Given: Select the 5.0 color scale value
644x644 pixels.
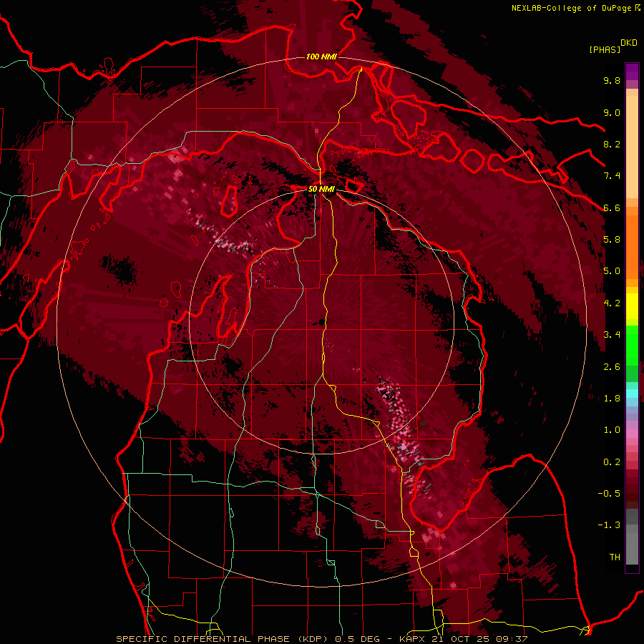Looking at the screenshot, I should [612, 271].
